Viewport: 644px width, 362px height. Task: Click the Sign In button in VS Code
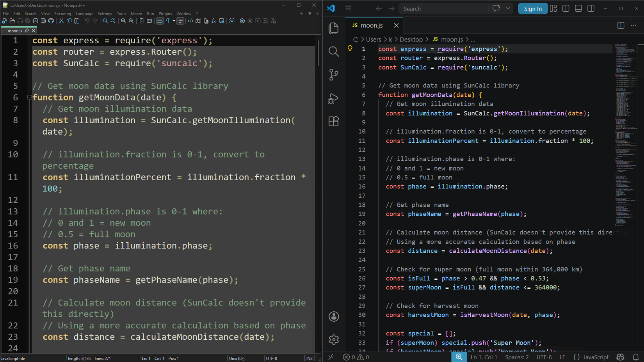[x=533, y=8]
